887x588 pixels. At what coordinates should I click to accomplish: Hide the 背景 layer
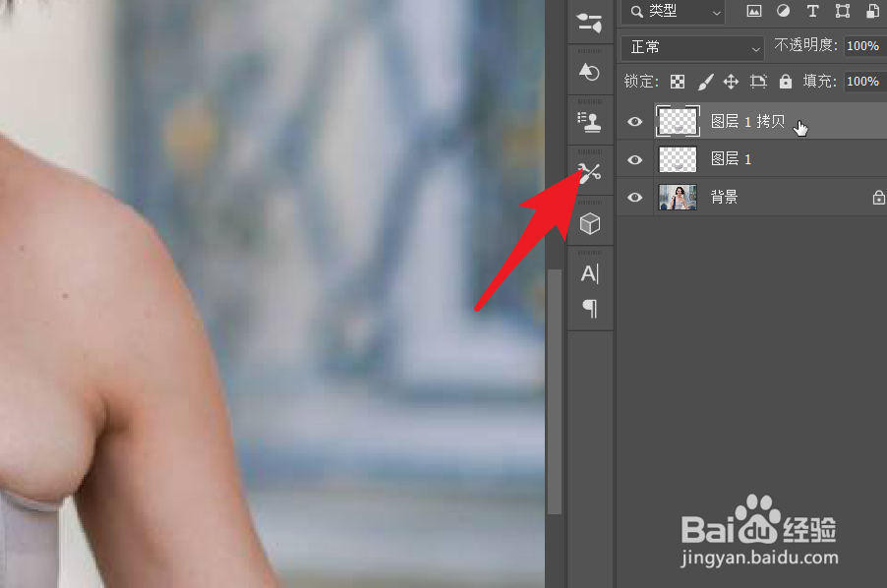634,197
